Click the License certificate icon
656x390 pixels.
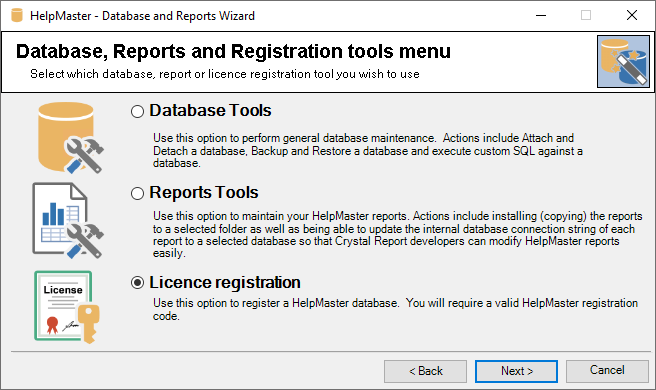67,307
